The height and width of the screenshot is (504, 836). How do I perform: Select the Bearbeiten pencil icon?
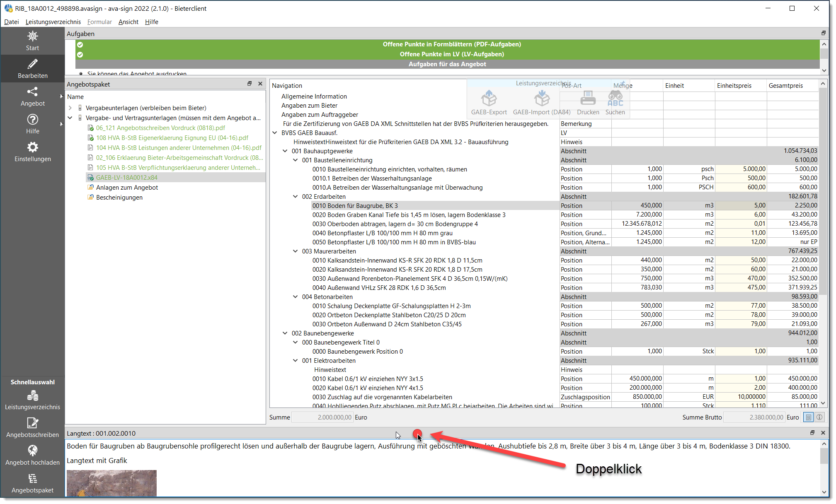(x=32, y=64)
